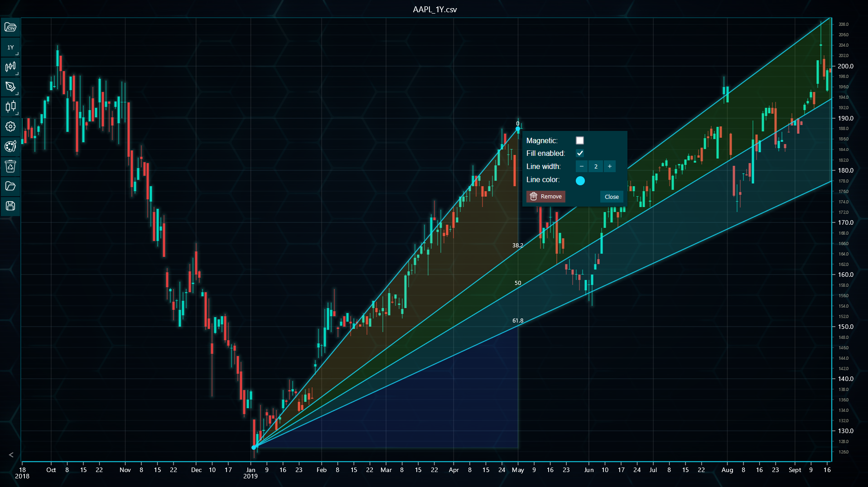Open the color palette theme tool
This screenshot has width=868, height=487.
(10, 146)
